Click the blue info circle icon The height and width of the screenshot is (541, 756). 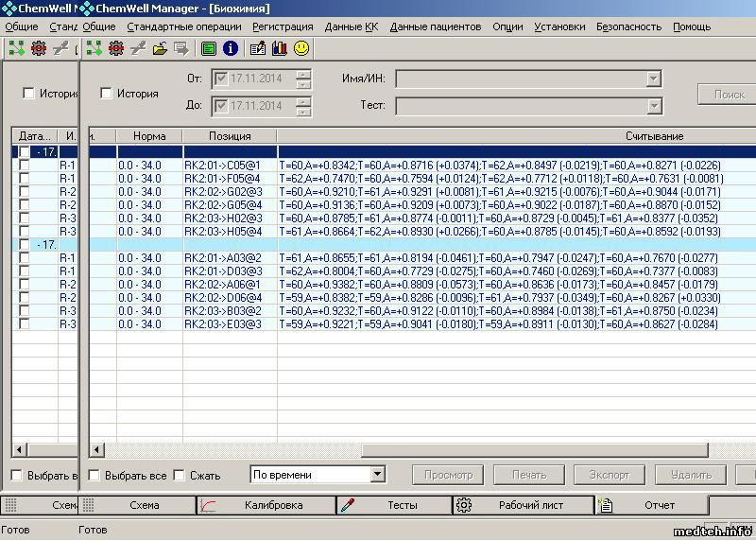[230, 47]
